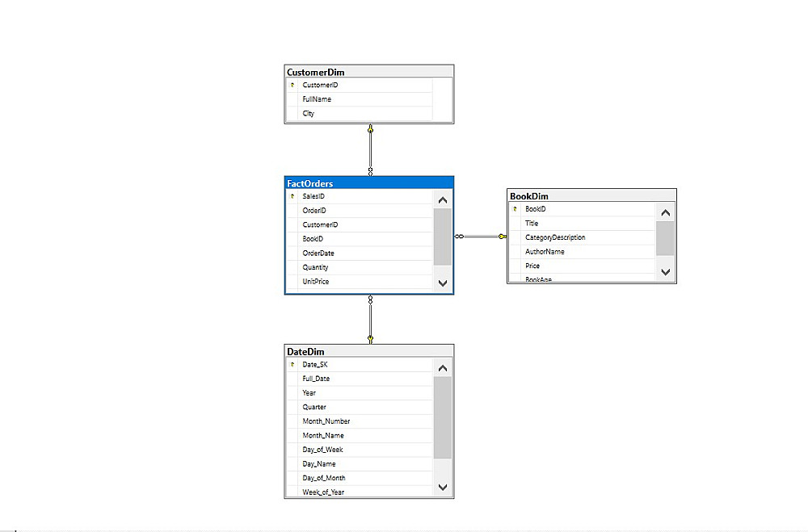This screenshot has width=808, height=532.
Task: Select the relationship line between CustomerDim and FactOrders
Action: click(370, 150)
